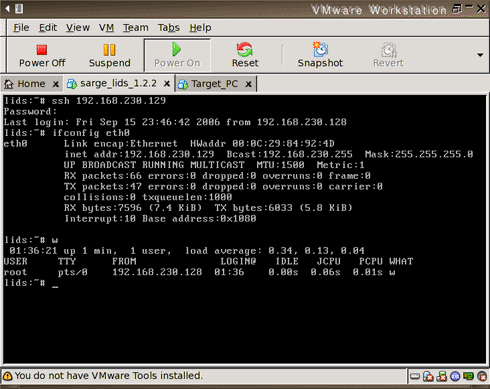Click the Snapshot label
Screen dimensions: 490x389
pyautogui.click(x=320, y=63)
